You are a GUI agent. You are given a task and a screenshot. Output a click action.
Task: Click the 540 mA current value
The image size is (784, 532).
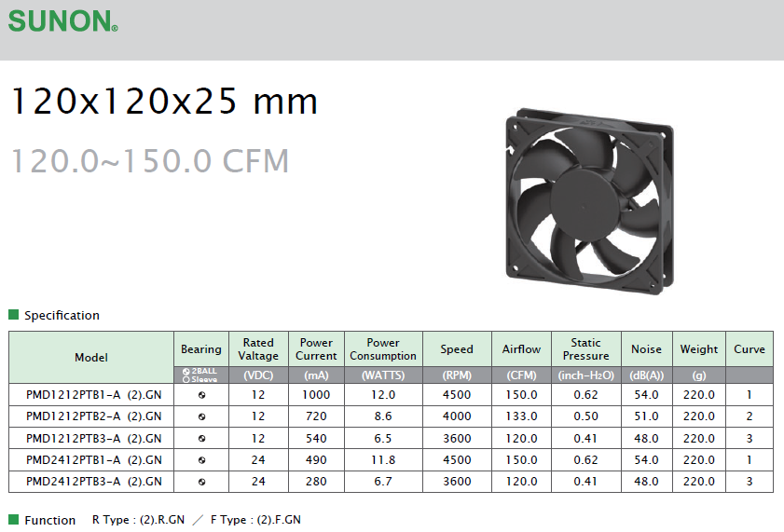coord(316,439)
